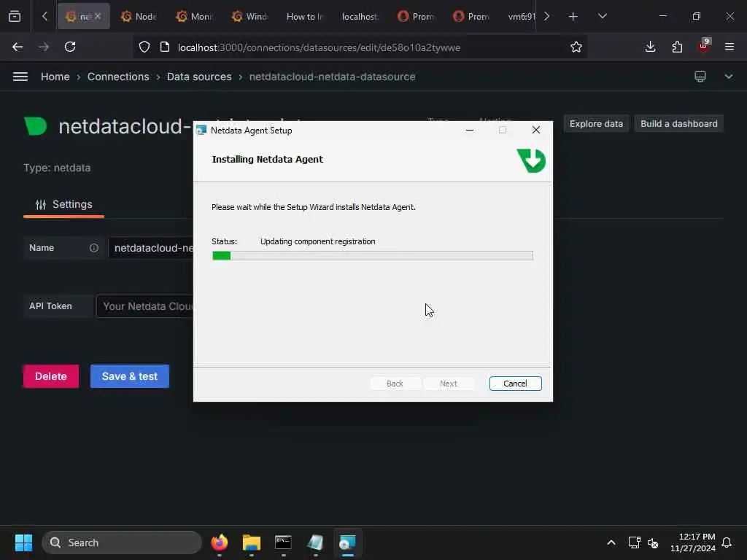Close the active Grafana tab
This screenshot has width=747, height=560.
[97, 16]
